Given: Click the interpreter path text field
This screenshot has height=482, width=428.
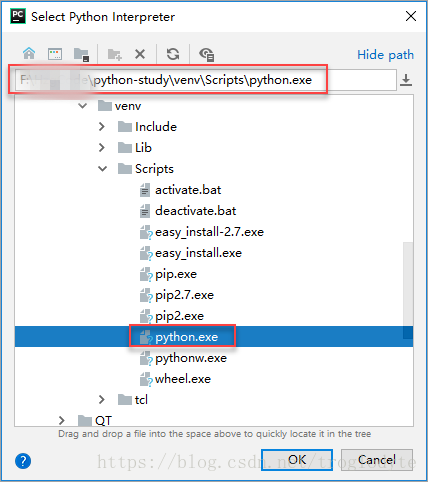Looking at the screenshot, I should click(x=205, y=80).
